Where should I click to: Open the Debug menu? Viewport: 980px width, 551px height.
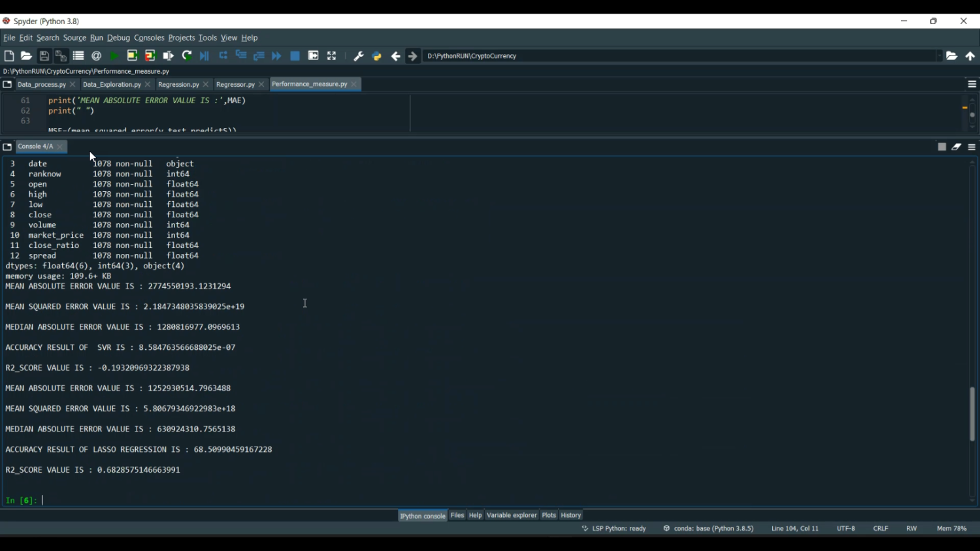pyautogui.click(x=118, y=38)
